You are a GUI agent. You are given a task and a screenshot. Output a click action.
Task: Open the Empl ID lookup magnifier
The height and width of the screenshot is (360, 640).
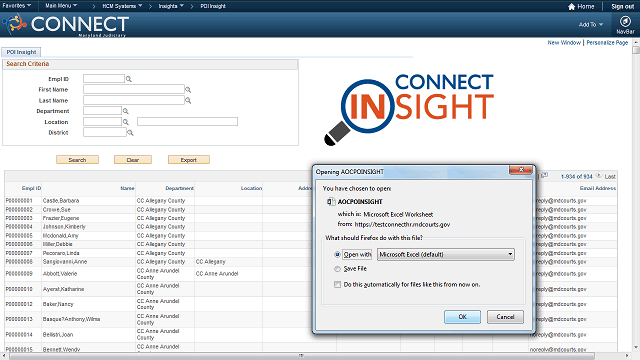[129, 79]
